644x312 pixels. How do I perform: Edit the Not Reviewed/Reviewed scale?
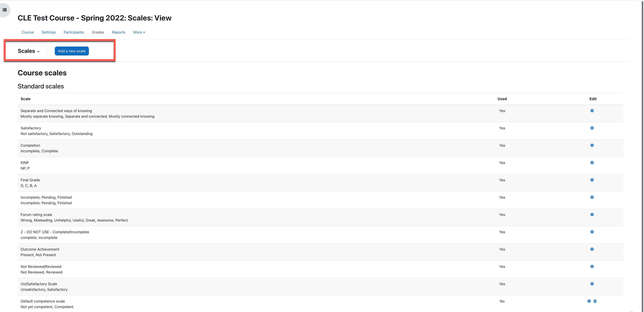point(592,267)
